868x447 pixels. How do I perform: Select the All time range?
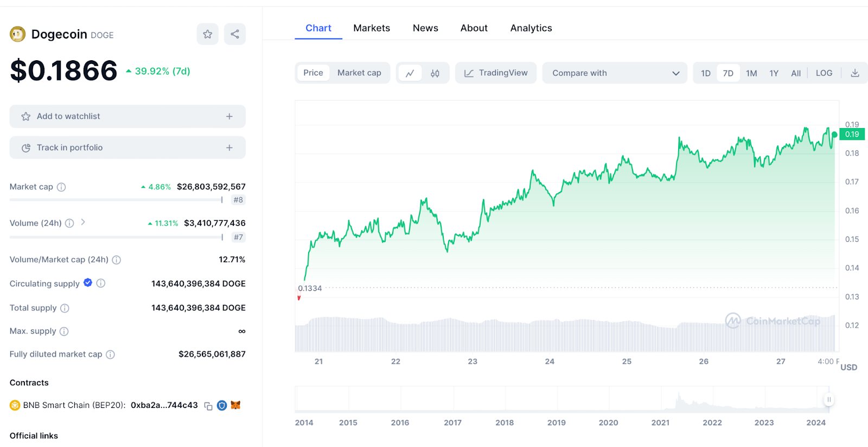click(796, 73)
